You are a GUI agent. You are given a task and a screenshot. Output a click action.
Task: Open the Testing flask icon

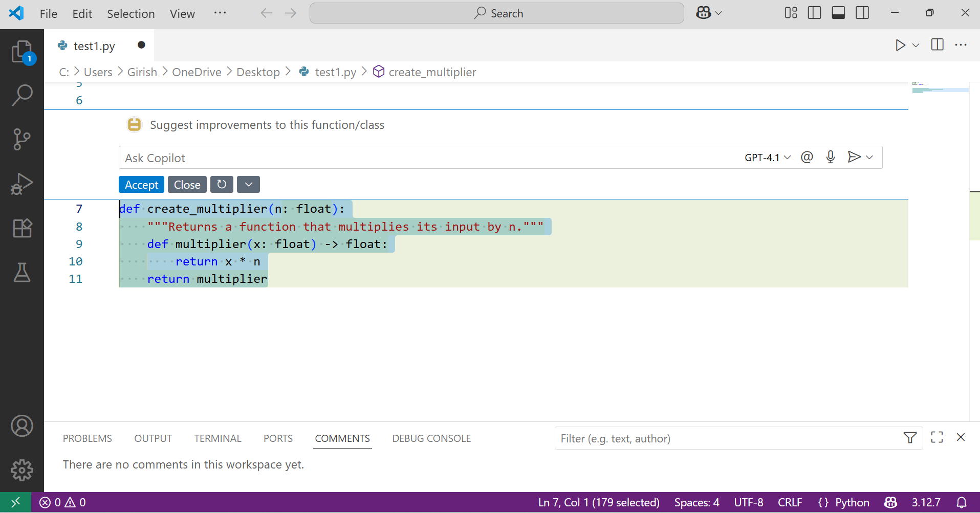22,273
